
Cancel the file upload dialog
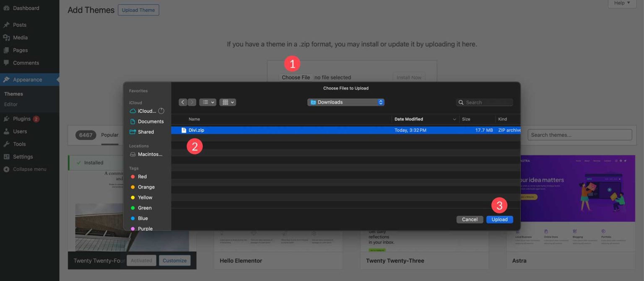click(x=470, y=219)
